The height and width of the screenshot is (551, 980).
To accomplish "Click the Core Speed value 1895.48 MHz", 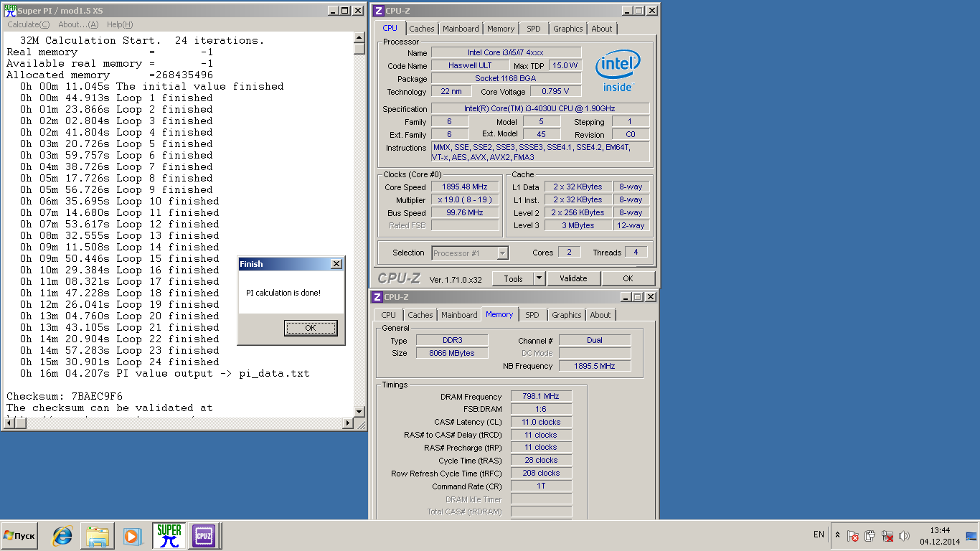I will (x=465, y=187).
